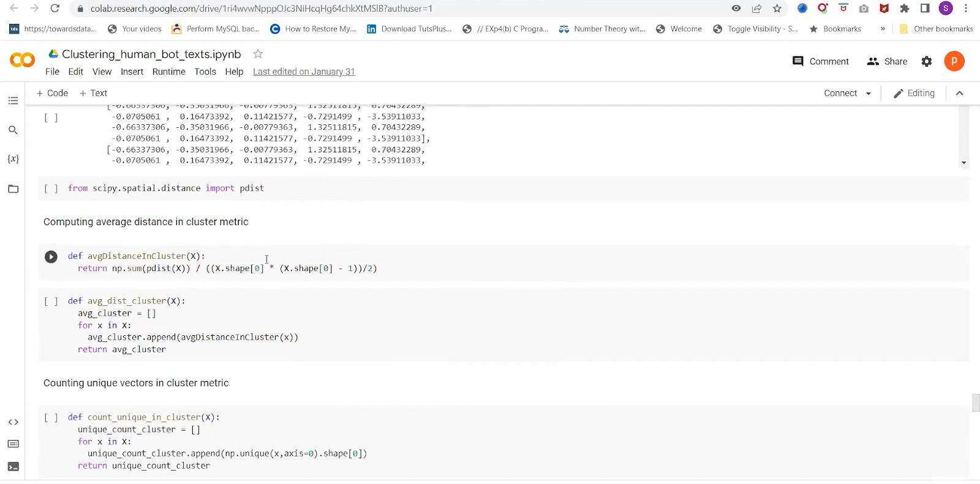
Task: Run the avgDistanceInCluster cell
Action: coord(51,257)
